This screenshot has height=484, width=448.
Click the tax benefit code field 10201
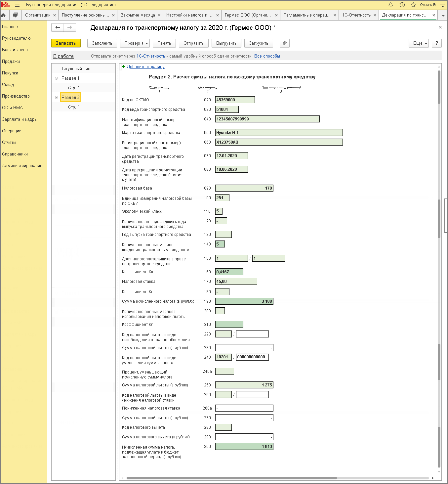point(224,357)
